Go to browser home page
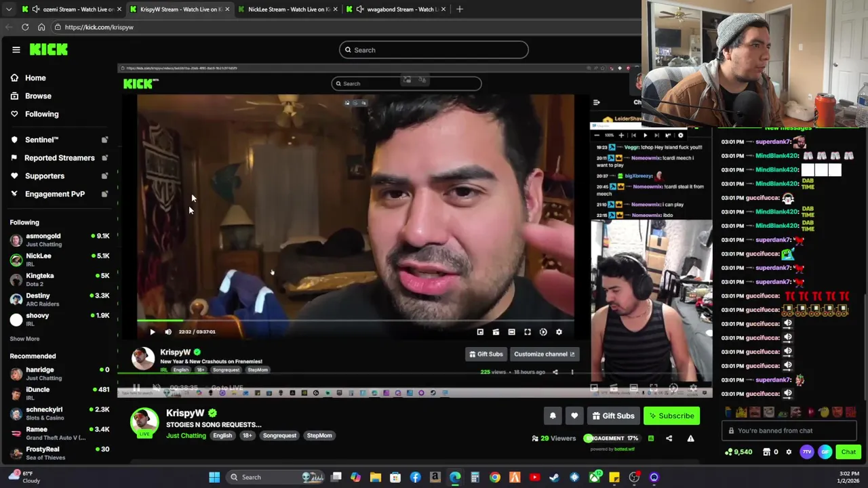 pyautogui.click(x=41, y=27)
